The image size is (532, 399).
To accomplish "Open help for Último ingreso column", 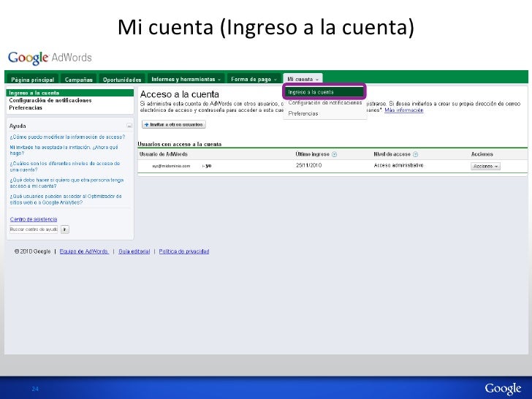I will 334,154.
